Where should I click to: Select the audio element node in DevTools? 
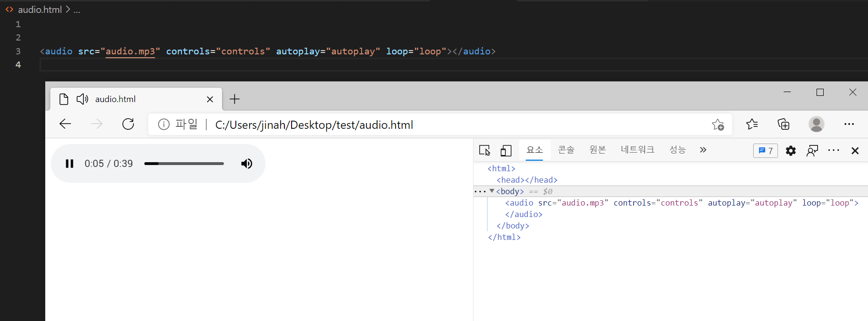[x=682, y=203]
